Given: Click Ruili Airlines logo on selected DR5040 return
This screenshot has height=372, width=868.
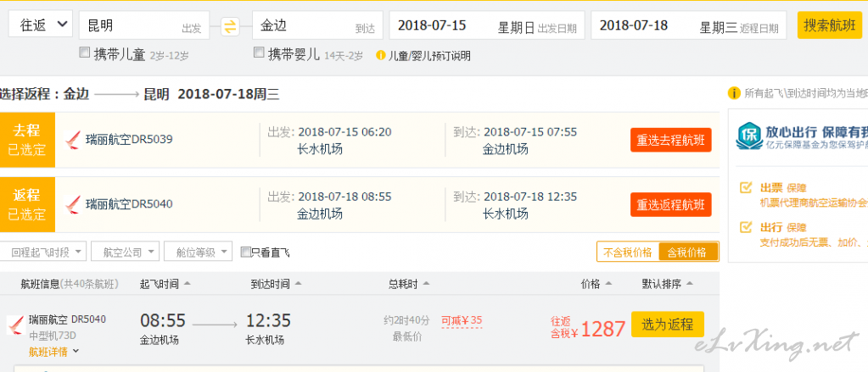Looking at the screenshot, I should [x=72, y=204].
